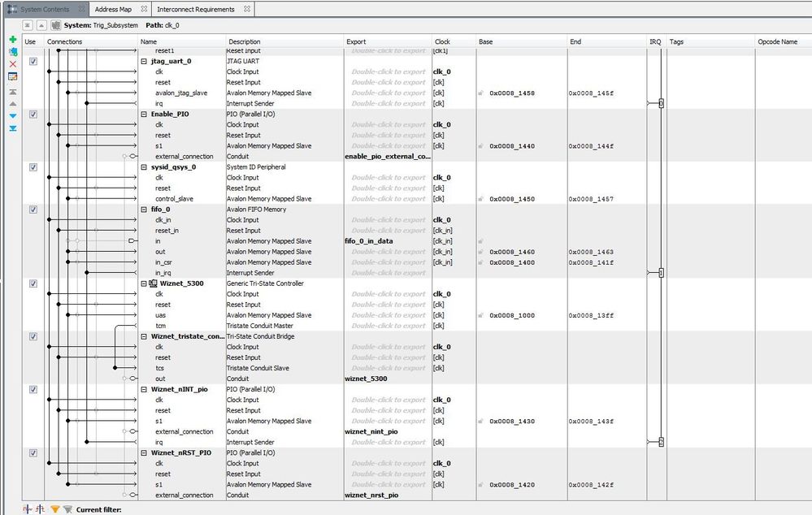Click IRQ number box for Wiznet_nINT_pio
This screenshot has width=812, height=515.
click(x=661, y=442)
